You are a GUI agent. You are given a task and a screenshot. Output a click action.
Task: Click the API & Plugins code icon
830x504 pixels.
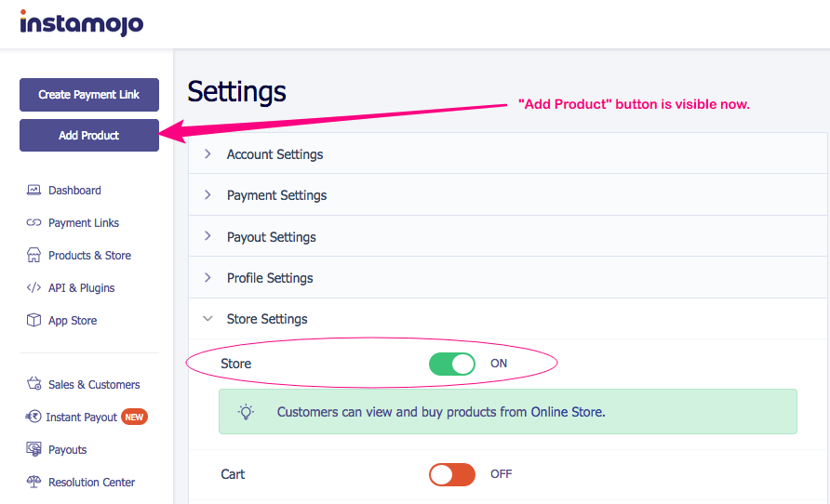[33, 287]
